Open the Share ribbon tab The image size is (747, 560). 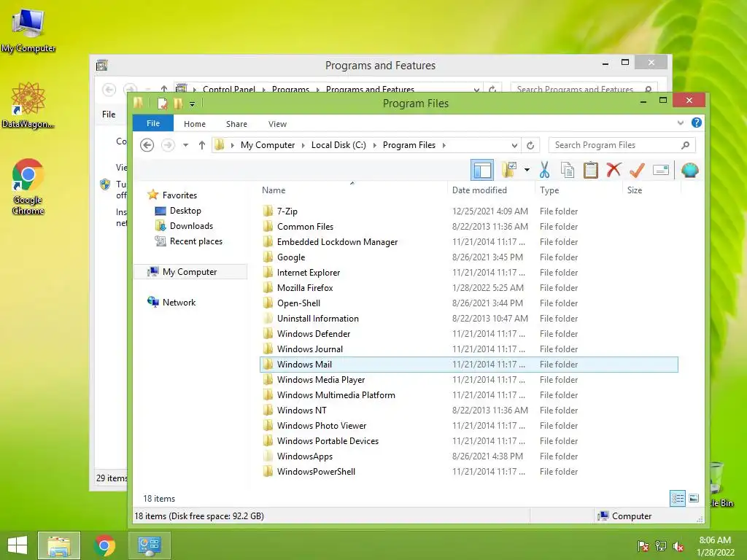click(236, 124)
